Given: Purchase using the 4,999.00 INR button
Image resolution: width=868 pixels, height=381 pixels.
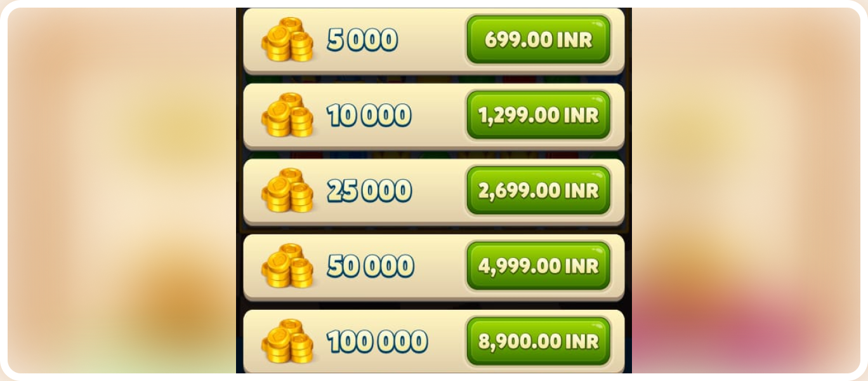Looking at the screenshot, I should coord(538,265).
